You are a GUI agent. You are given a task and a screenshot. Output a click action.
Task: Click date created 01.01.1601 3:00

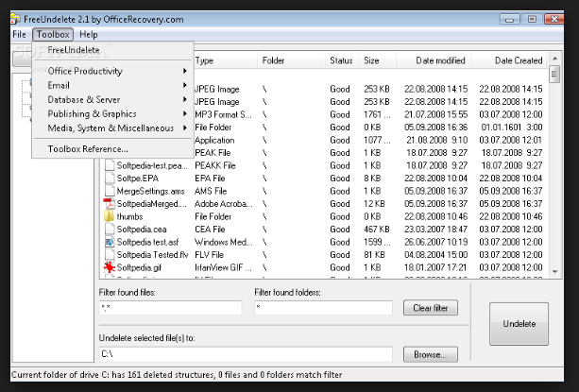tap(512, 128)
